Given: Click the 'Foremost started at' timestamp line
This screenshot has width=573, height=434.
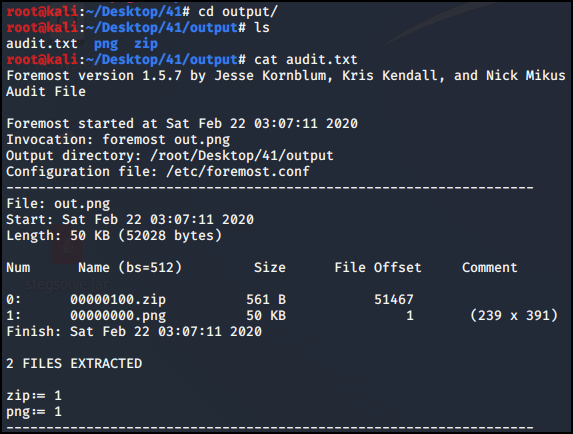Looking at the screenshot, I should (182, 123).
